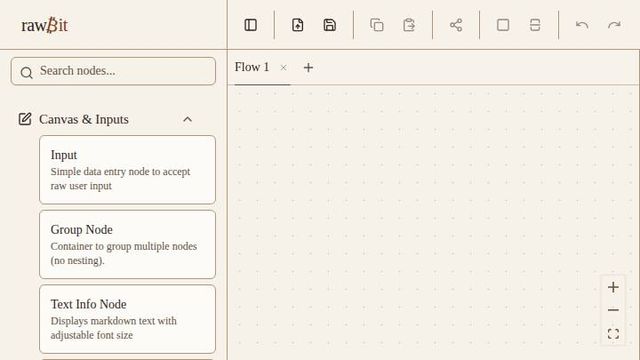Click the group selection square icon
The height and width of the screenshot is (360, 640).
pyautogui.click(x=503, y=25)
